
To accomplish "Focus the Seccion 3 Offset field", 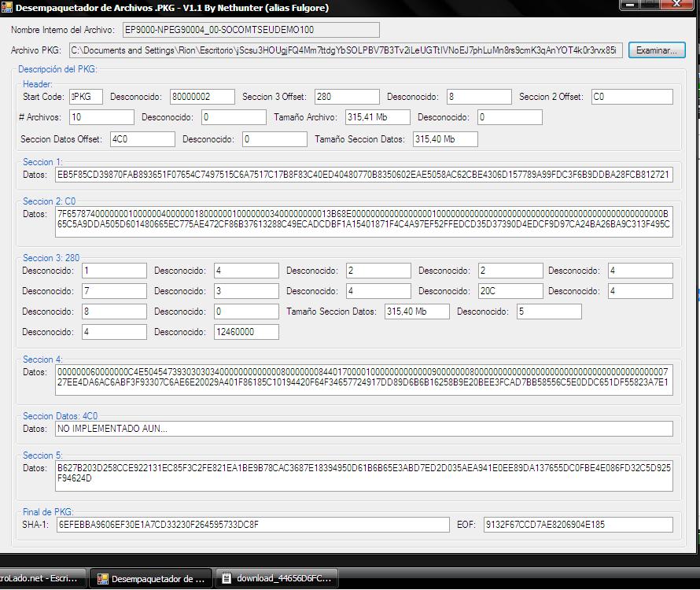I will tap(347, 97).
